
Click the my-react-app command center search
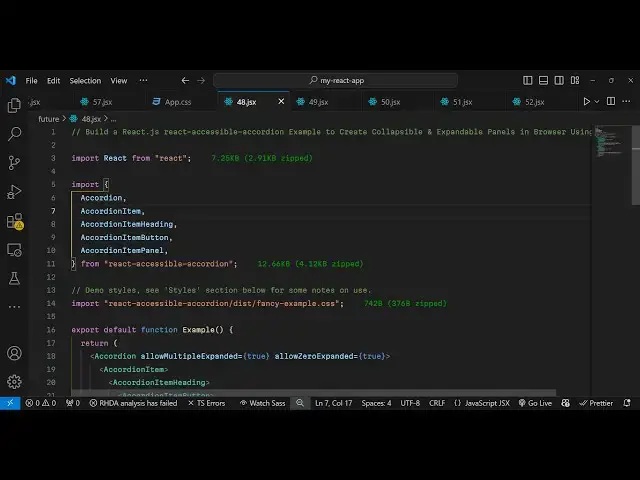coord(336,80)
